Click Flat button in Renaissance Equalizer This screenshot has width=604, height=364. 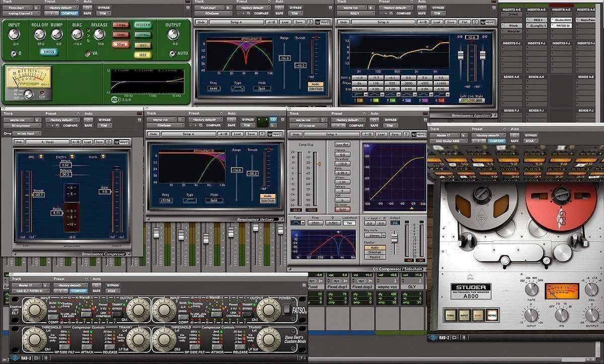(x=465, y=22)
